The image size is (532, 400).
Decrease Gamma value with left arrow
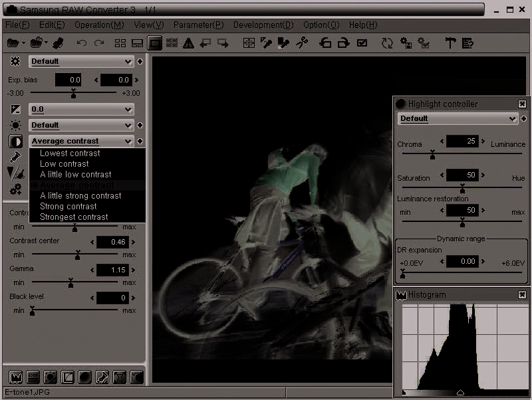92,270
